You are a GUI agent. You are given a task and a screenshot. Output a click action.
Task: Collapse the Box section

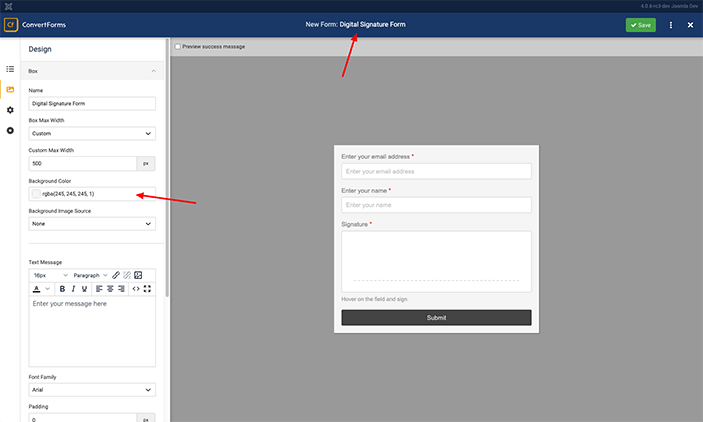coord(153,72)
